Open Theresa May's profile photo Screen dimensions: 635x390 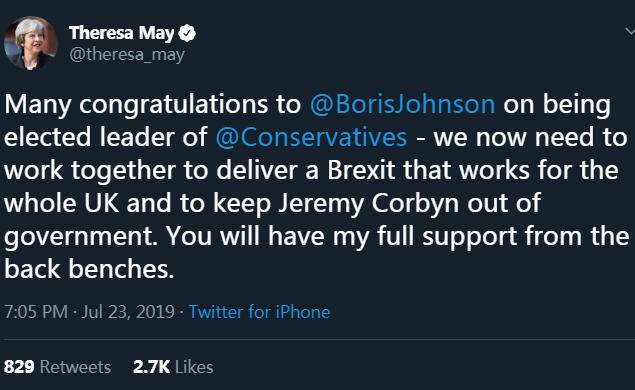[30, 43]
